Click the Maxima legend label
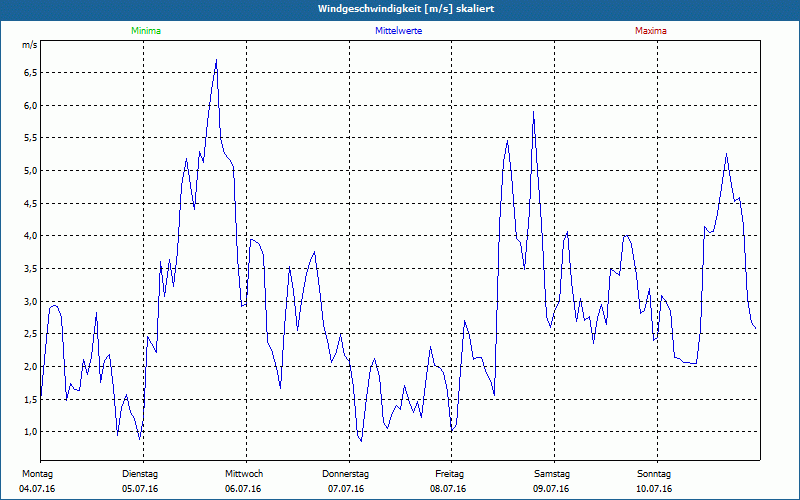This screenshot has height=500, width=800. 651,31
